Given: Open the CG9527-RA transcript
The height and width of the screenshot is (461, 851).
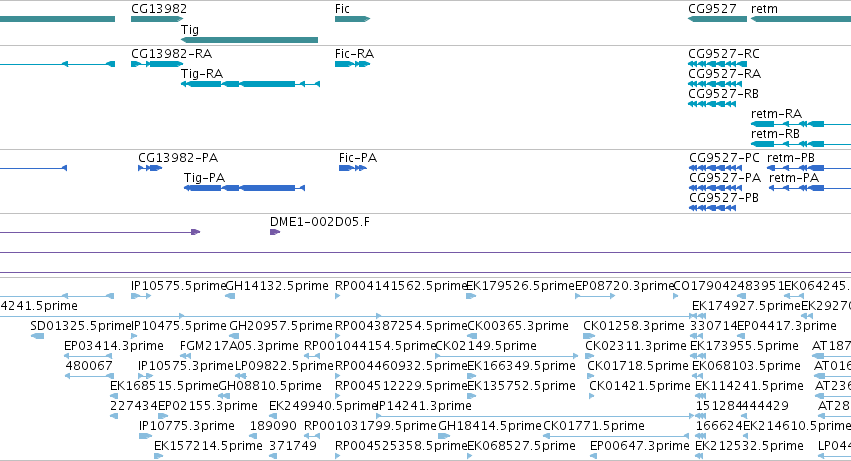Looking at the screenshot, I should pyautogui.click(x=715, y=84).
